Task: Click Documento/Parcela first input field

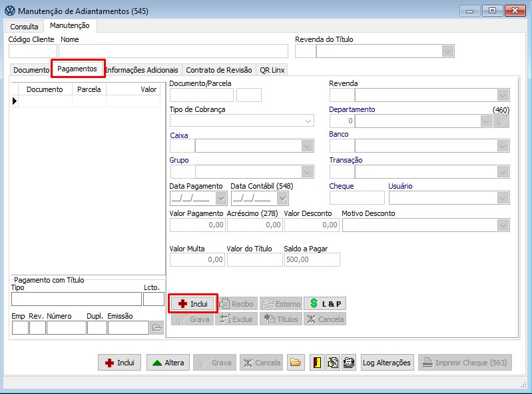Action: point(202,95)
